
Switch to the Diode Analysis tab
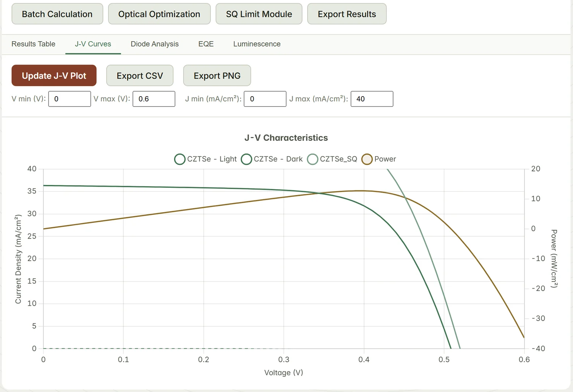pos(155,44)
